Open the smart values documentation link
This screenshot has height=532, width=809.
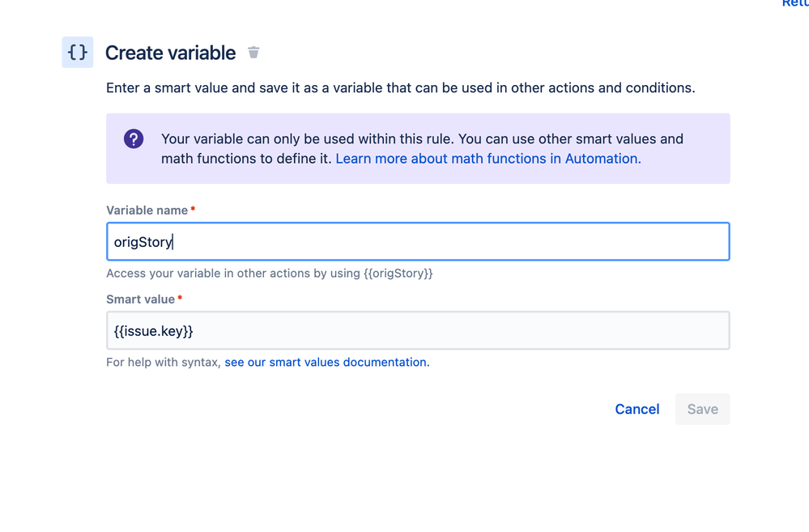(326, 362)
